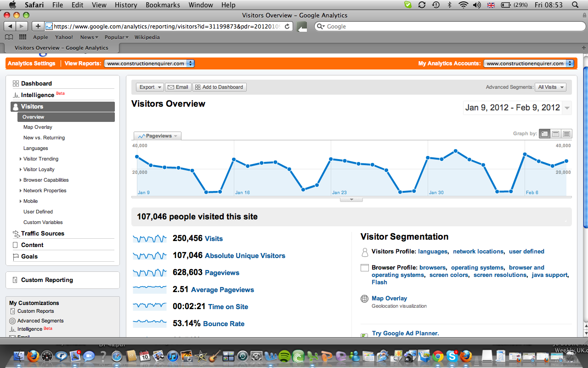Open the History menu
The height and width of the screenshot is (368, 588).
pos(125,5)
